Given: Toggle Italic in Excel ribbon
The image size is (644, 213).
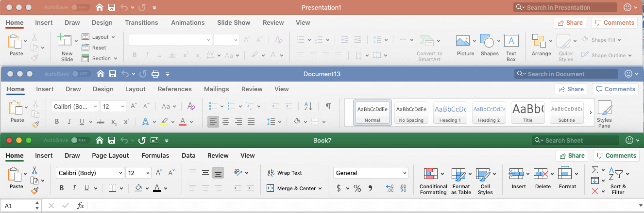Looking at the screenshot, I should [x=74, y=188].
